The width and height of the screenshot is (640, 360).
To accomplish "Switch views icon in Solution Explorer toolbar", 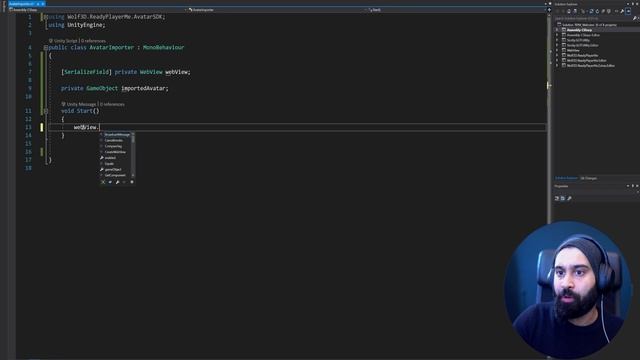I will pos(575,11).
